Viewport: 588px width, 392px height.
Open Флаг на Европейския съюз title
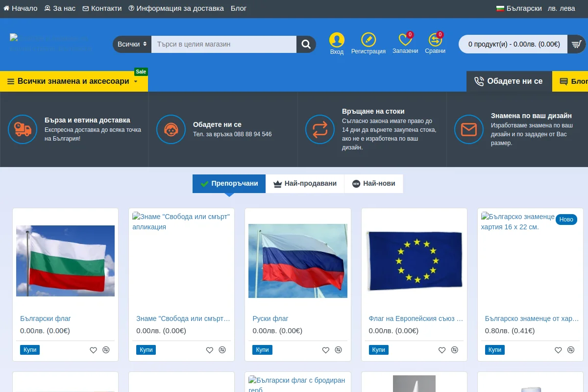[x=416, y=318]
